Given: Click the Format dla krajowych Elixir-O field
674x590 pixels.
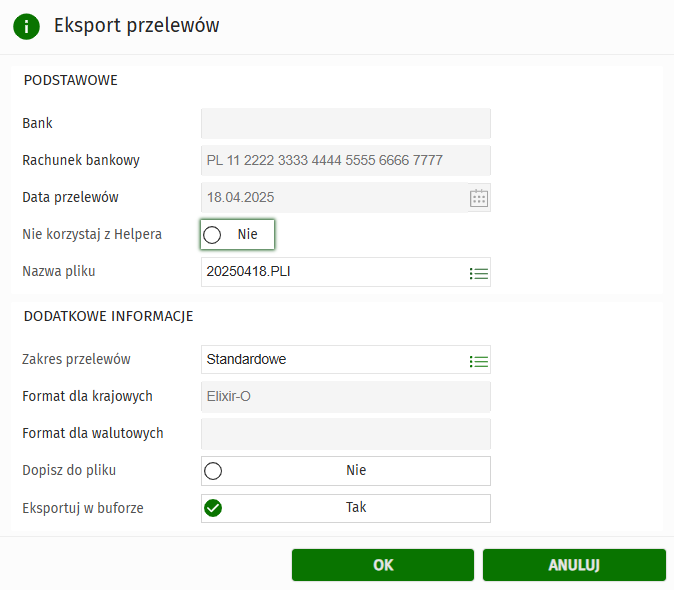Looking at the screenshot, I should click(x=345, y=397).
